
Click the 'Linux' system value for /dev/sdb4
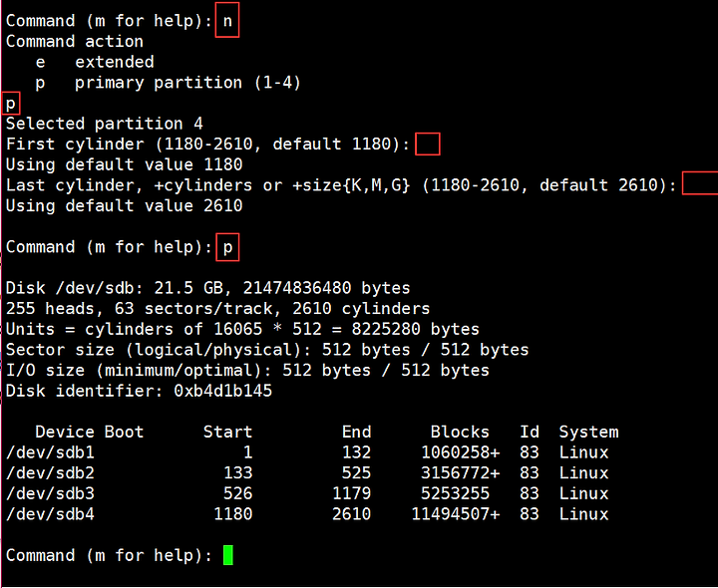pos(583,514)
